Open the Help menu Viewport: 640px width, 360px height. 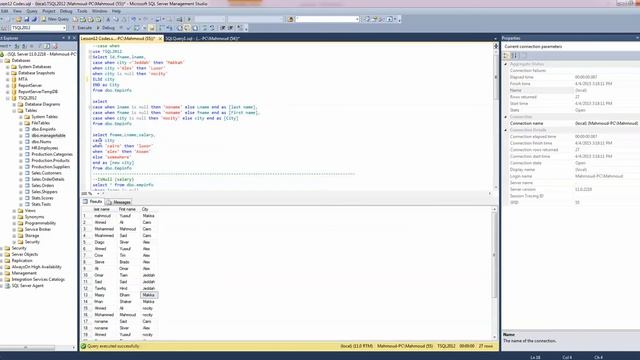tap(116, 11)
